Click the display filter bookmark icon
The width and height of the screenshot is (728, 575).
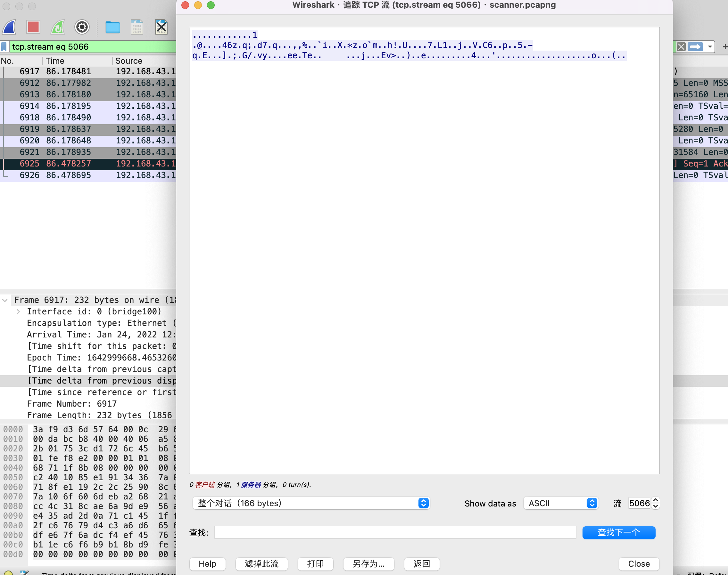(x=4, y=47)
